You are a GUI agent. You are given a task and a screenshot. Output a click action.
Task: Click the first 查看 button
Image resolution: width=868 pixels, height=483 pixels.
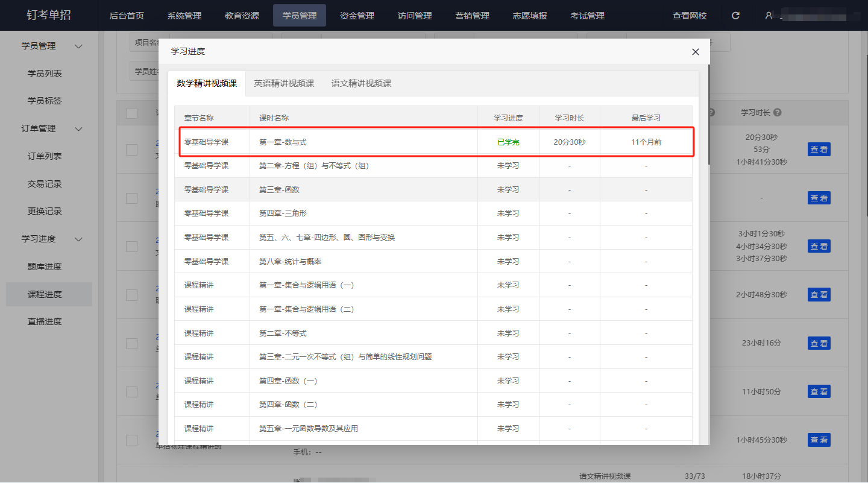819,150
